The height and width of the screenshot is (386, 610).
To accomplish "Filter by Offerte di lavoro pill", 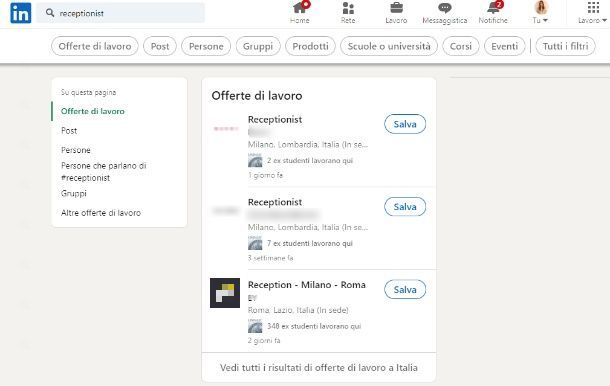I will (95, 46).
